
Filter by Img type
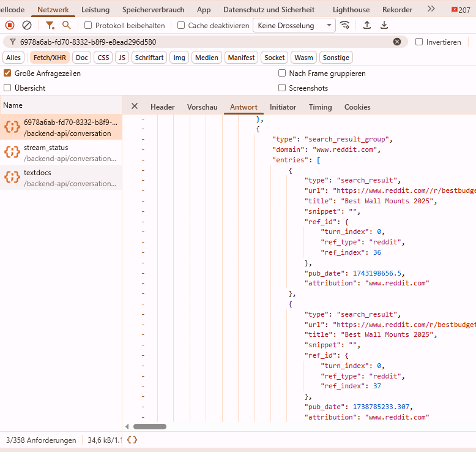click(x=179, y=58)
